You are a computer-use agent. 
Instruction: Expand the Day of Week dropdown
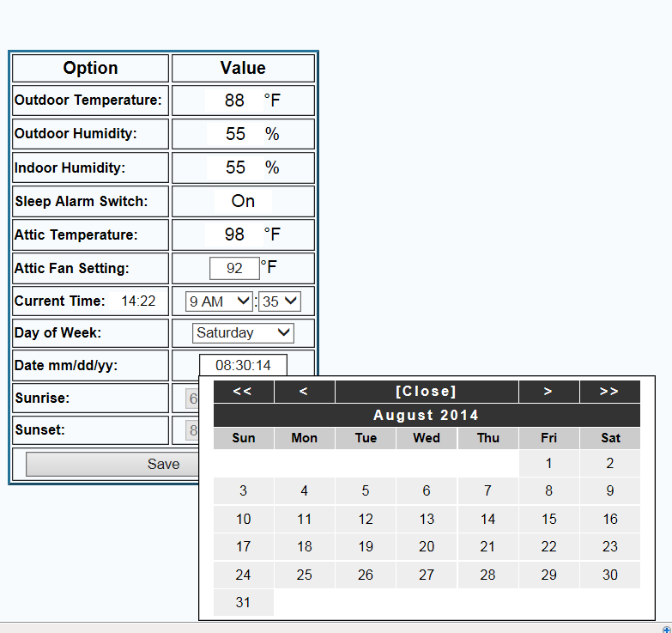[x=244, y=333]
